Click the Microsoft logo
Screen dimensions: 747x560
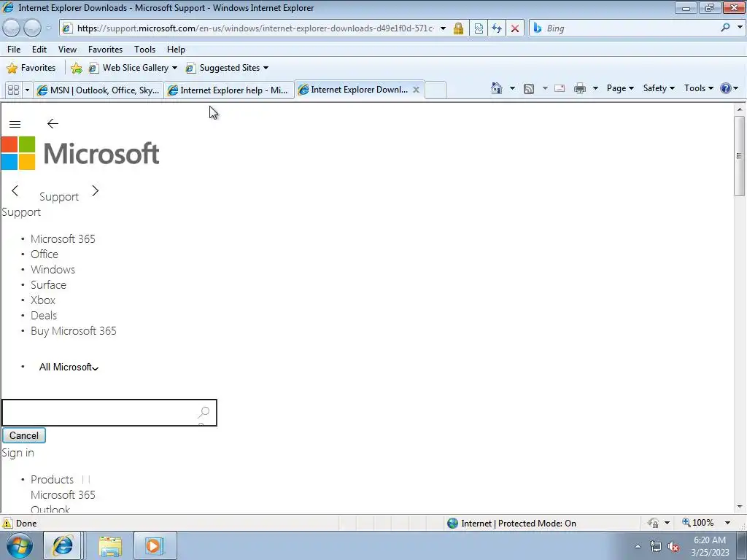pos(80,153)
